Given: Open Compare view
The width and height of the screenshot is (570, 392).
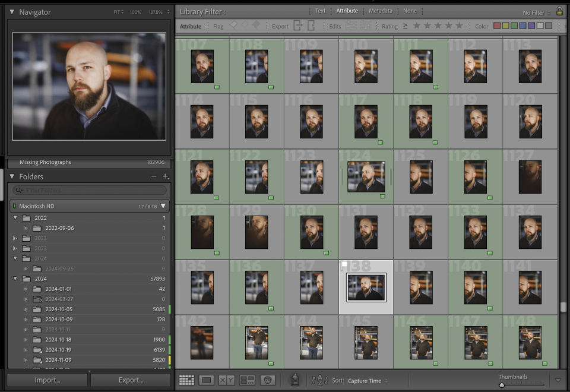Looking at the screenshot, I should tap(227, 380).
